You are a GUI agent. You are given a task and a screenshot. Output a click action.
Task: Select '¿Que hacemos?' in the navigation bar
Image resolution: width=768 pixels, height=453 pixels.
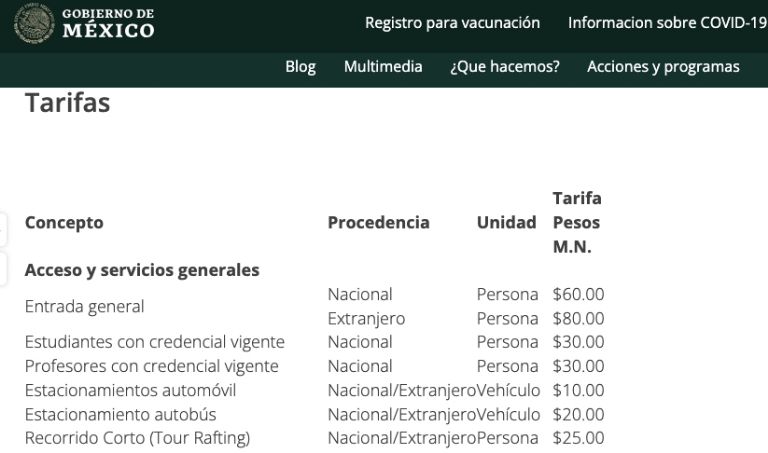click(504, 67)
